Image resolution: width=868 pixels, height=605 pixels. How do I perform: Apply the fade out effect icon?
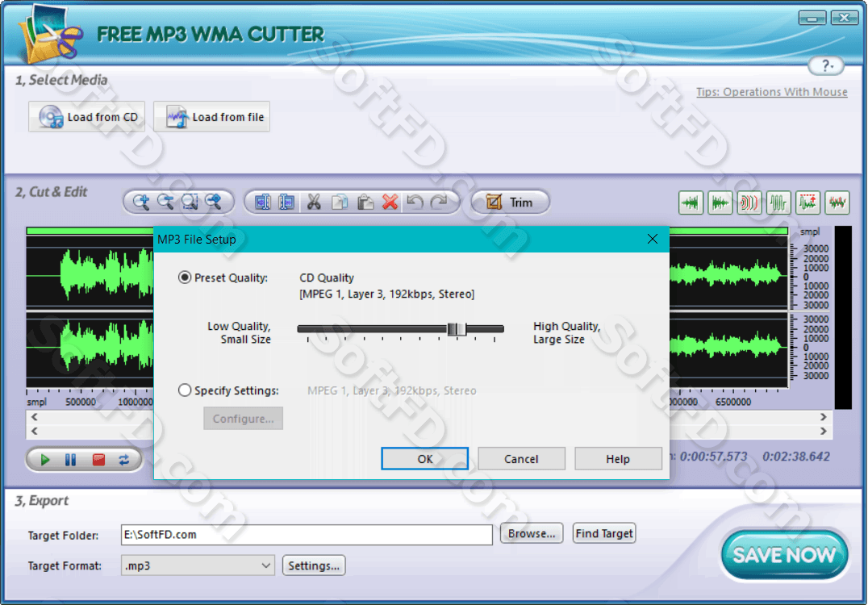[x=720, y=202]
